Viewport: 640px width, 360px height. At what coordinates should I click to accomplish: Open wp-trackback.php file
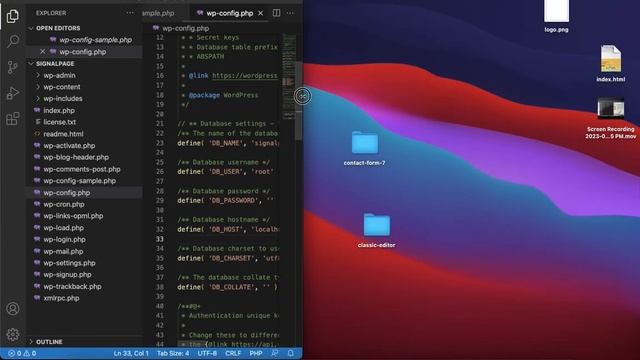tap(72, 287)
